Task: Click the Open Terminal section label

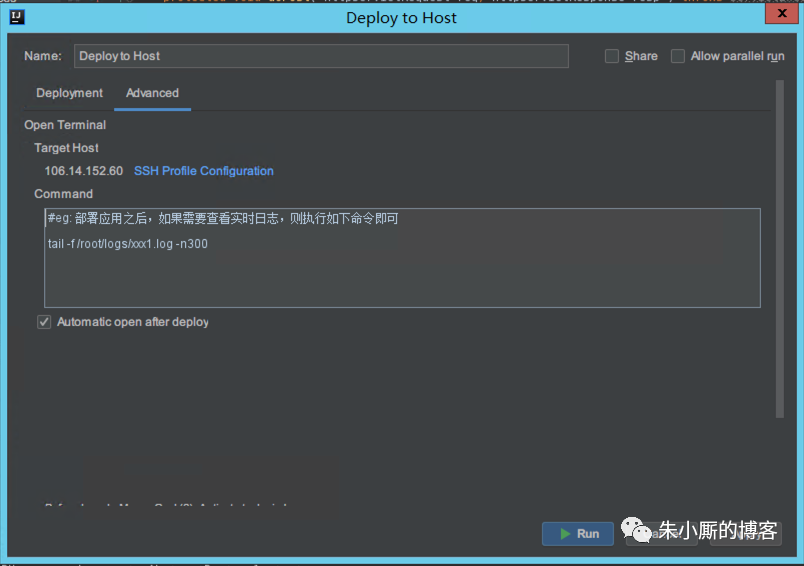Action: [x=65, y=125]
